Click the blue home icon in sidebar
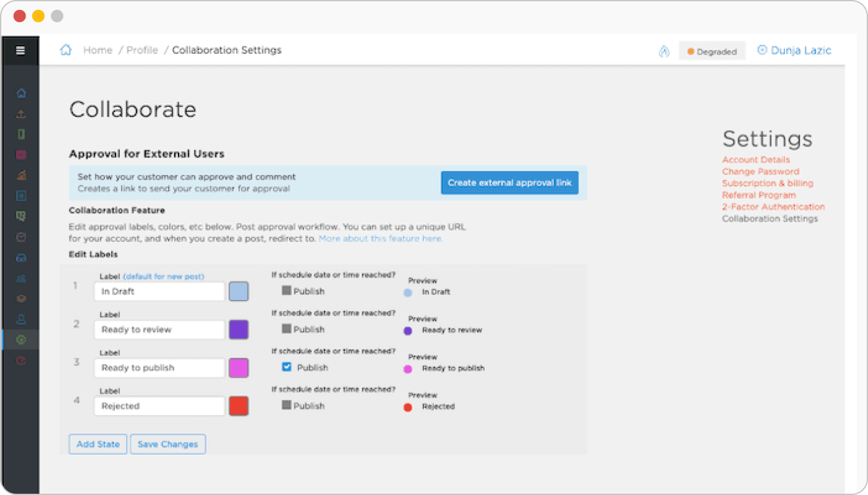 pos(21,94)
